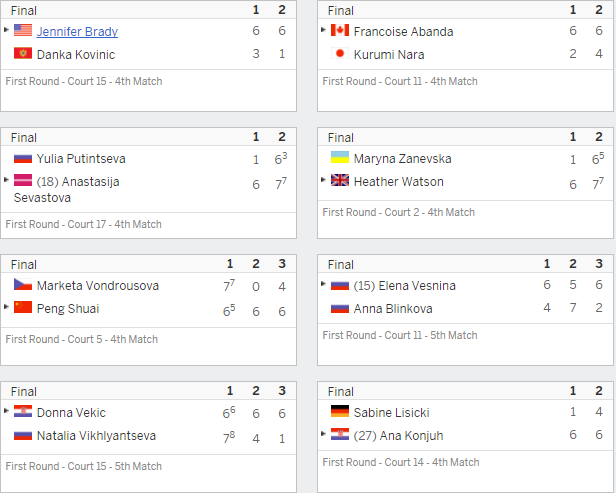Select the Elena Vesnina player name
The width and height of the screenshot is (616, 493).
[404, 286]
